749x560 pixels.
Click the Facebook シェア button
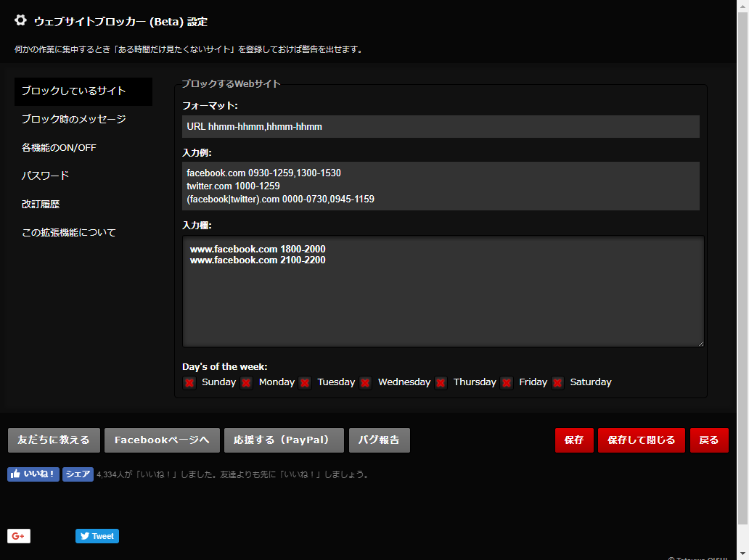[78, 474]
